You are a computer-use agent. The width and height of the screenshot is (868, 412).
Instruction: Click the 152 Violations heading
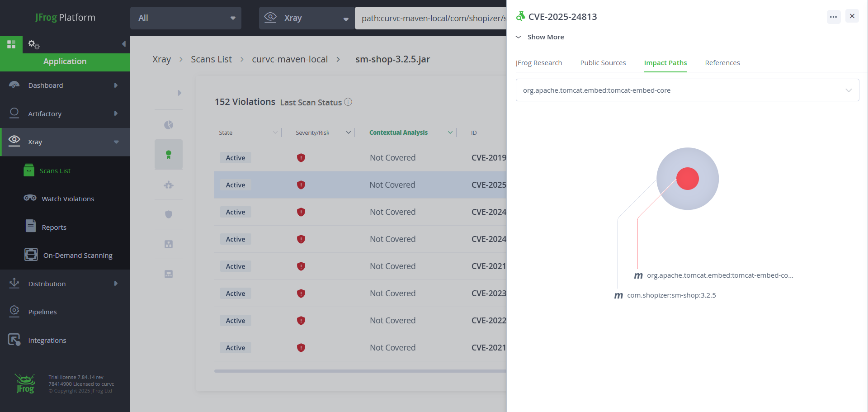(245, 102)
